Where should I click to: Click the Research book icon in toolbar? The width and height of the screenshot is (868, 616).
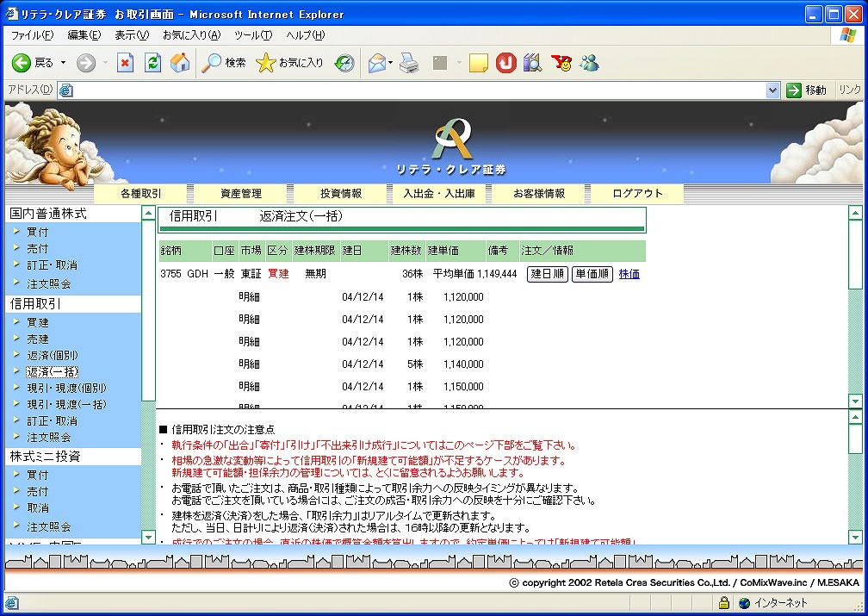(532, 63)
